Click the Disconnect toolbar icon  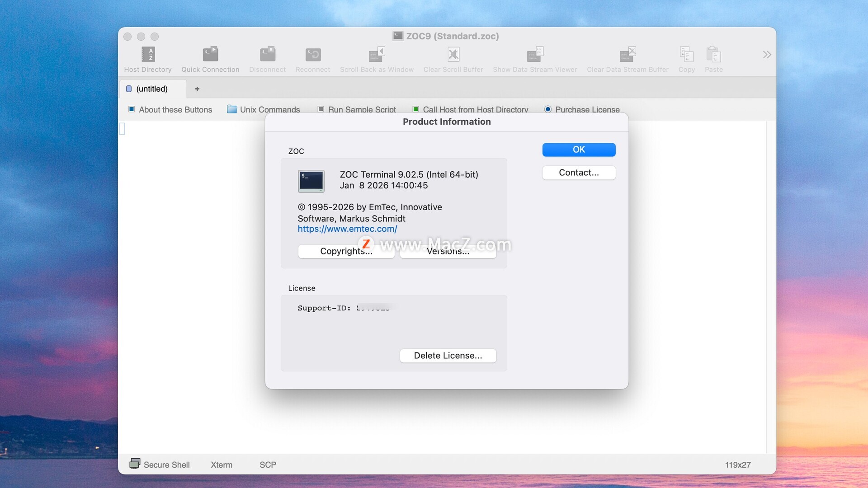[x=267, y=55]
